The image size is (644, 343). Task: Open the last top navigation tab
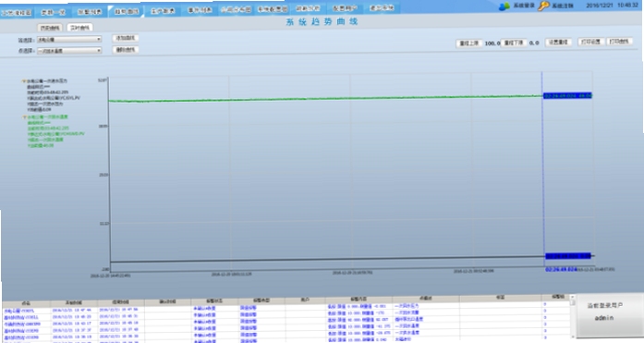click(x=382, y=7)
